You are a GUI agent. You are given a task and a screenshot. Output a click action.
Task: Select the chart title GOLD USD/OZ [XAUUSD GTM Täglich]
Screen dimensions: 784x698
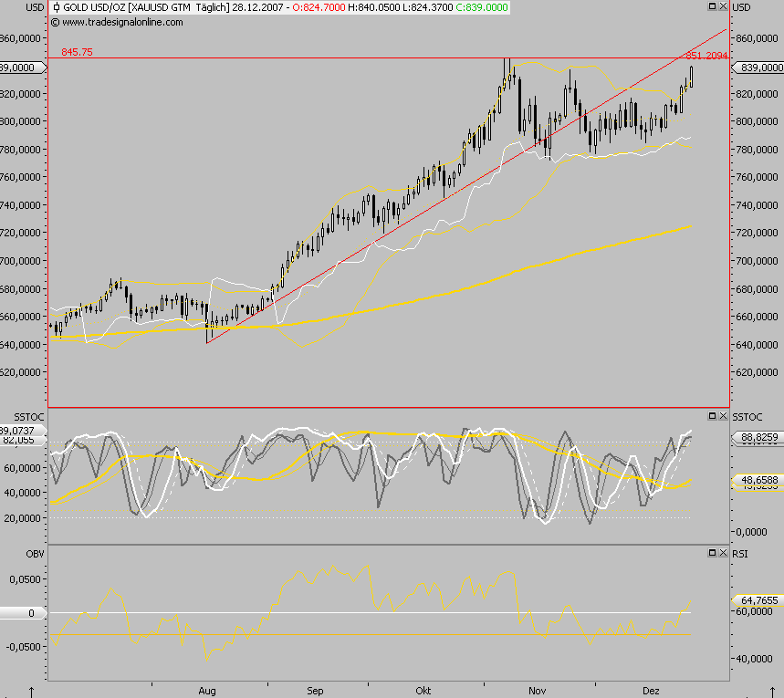point(147,7)
